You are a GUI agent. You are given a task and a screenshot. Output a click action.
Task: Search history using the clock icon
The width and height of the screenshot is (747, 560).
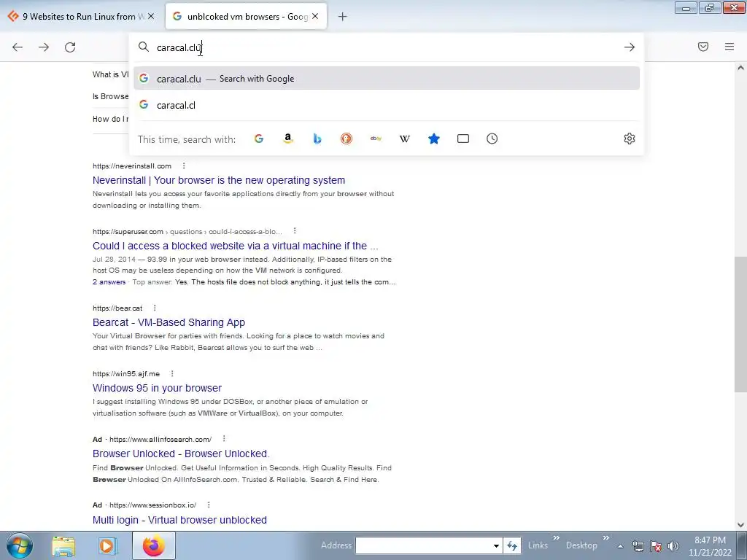[x=492, y=139]
